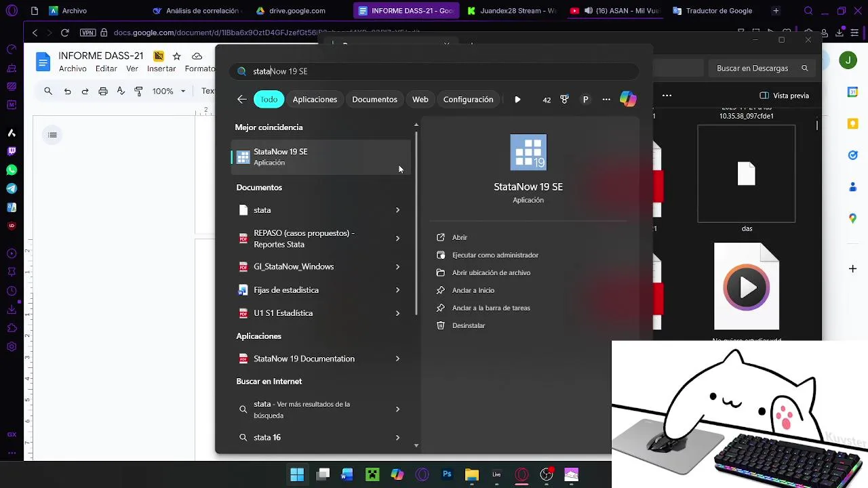Expand the 'stata 16' web search arrow

(x=397, y=438)
